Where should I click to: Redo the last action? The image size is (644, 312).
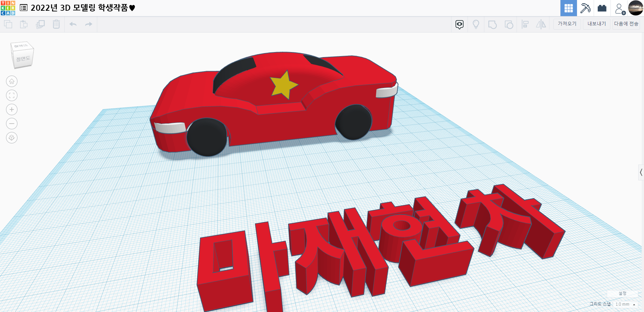point(89,24)
